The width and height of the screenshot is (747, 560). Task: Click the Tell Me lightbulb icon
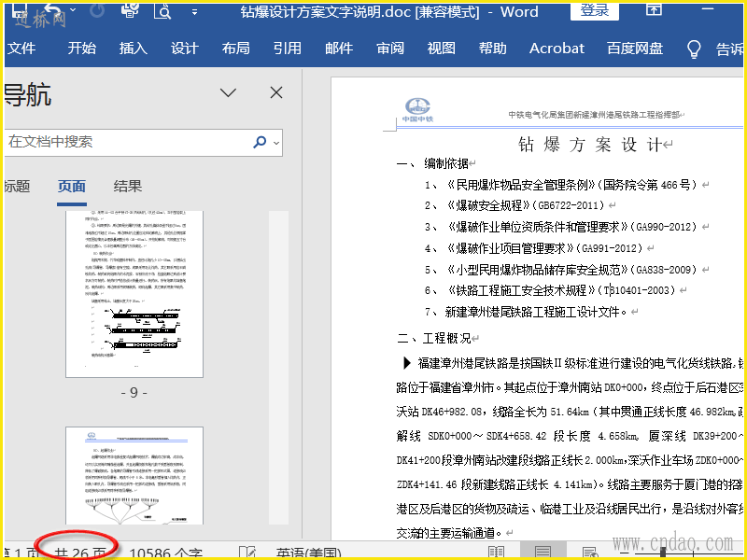[x=694, y=49]
